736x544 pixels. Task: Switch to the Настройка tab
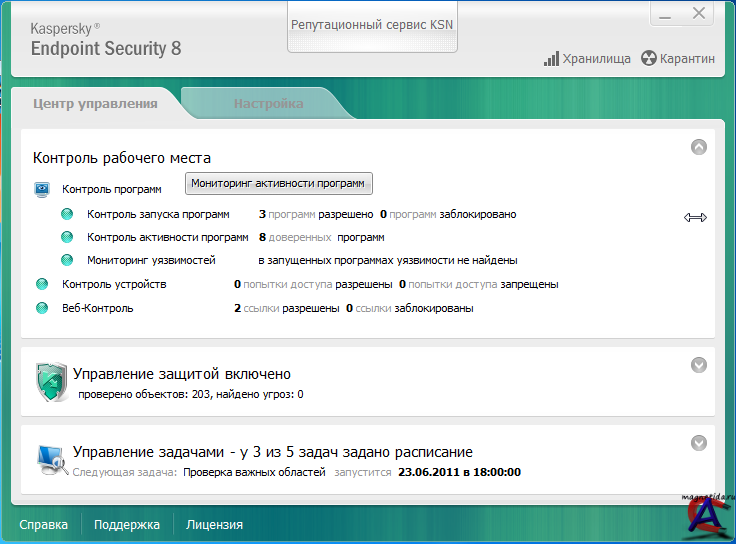coord(268,104)
